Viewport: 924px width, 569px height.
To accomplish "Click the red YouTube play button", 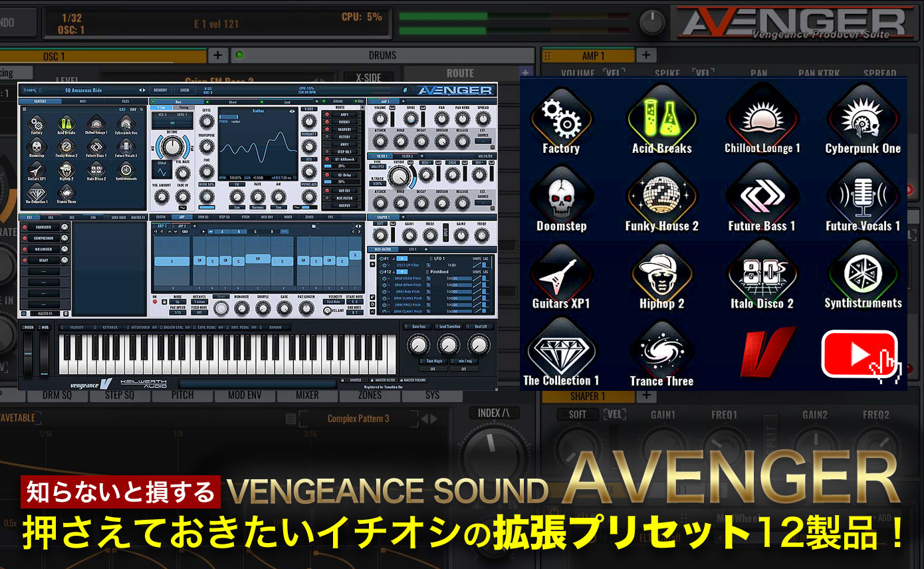I will coord(860,354).
